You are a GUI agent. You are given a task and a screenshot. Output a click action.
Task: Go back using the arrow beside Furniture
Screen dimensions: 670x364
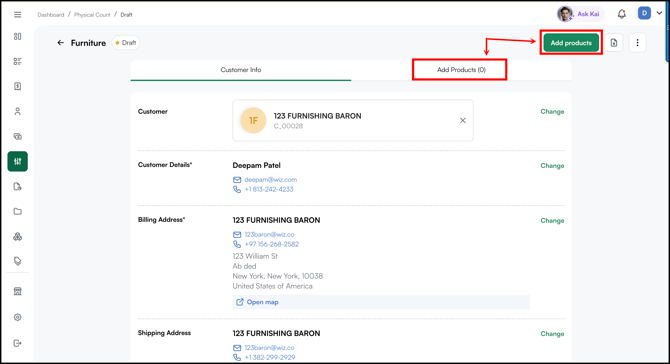pos(61,43)
